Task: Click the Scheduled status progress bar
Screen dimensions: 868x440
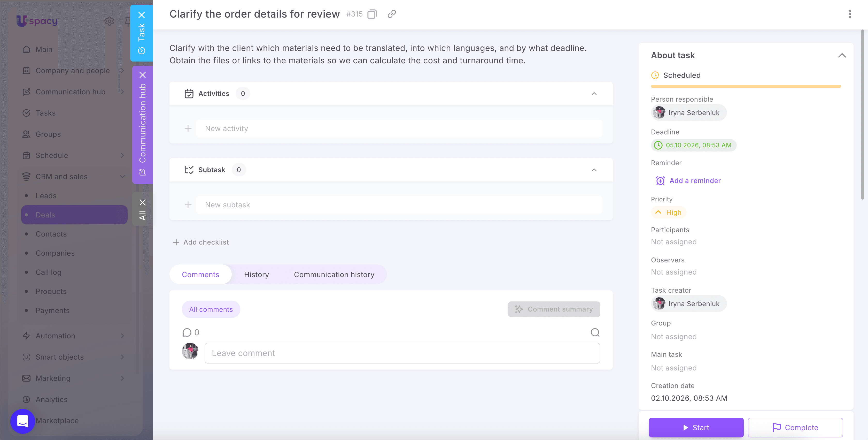Action: pyautogui.click(x=746, y=86)
